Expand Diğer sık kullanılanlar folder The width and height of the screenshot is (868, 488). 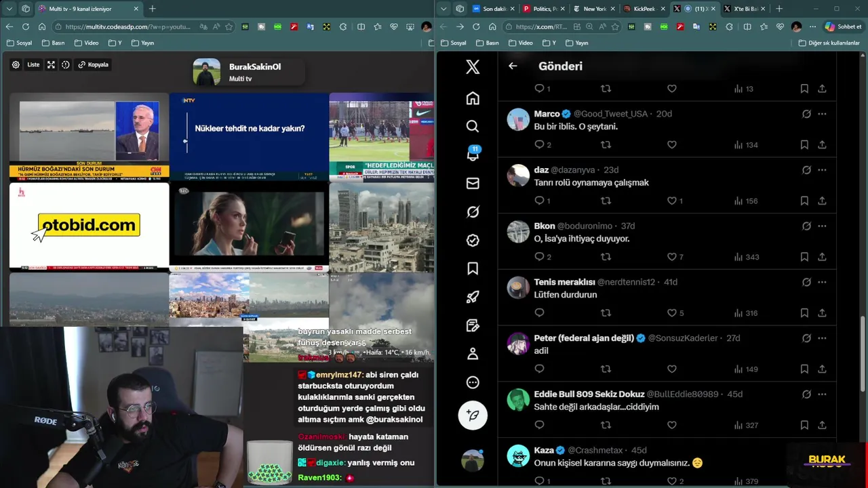(x=828, y=43)
